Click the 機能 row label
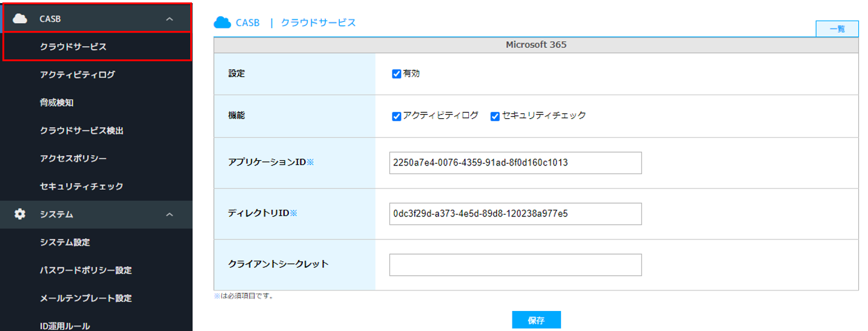 pos(236,115)
